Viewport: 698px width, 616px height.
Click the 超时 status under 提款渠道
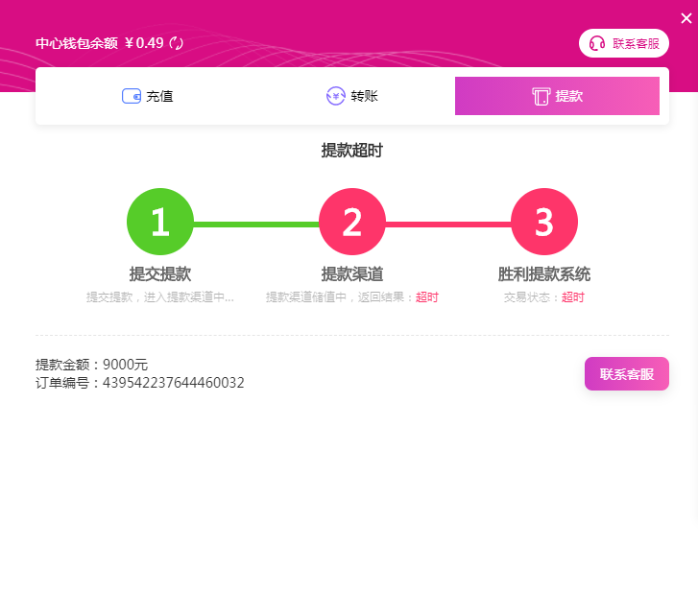pos(426,297)
